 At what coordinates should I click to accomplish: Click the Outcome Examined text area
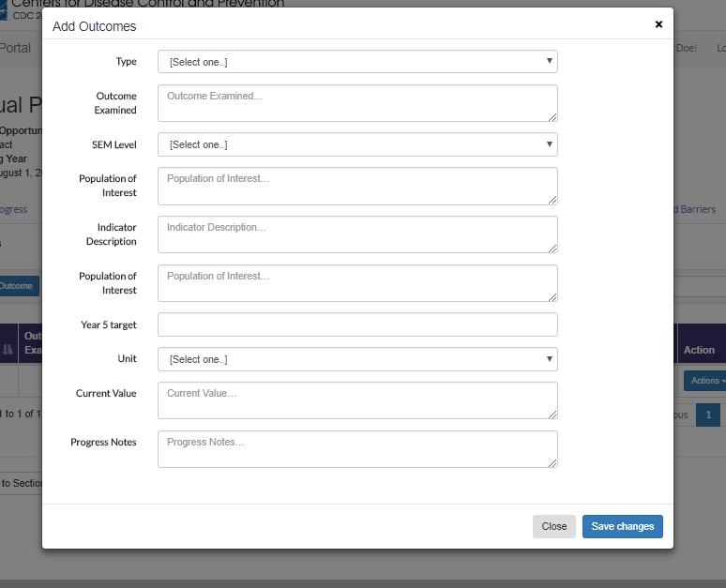tap(357, 103)
